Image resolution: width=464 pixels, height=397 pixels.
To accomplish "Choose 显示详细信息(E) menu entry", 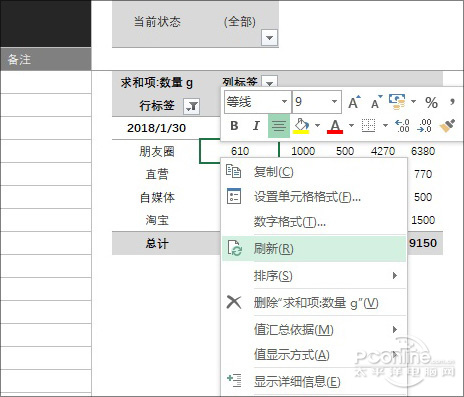I will pos(314,382).
